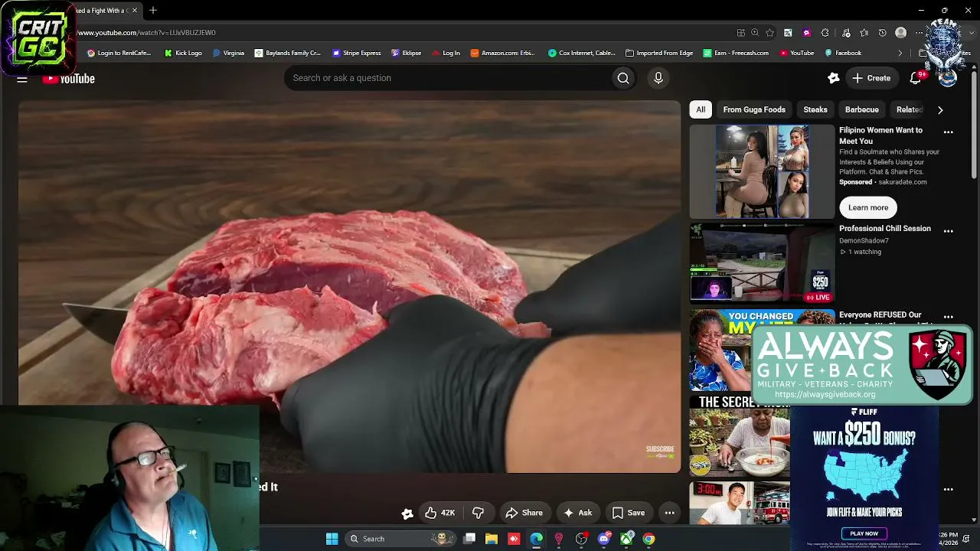
Task: Show more bookmarks with chevron
Action: [900, 54]
